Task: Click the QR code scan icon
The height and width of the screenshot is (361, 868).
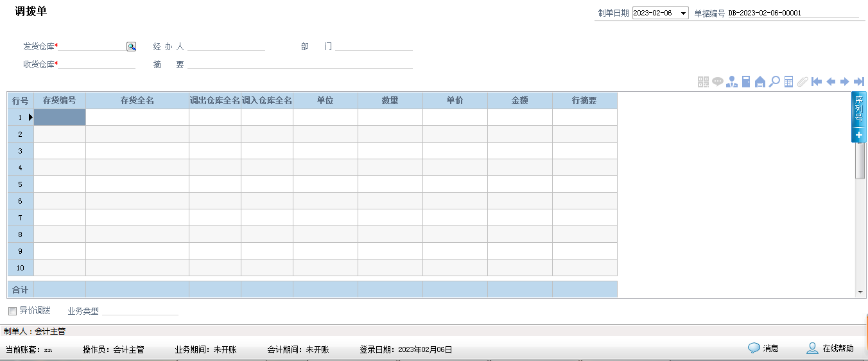Action: [x=704, y=82]
